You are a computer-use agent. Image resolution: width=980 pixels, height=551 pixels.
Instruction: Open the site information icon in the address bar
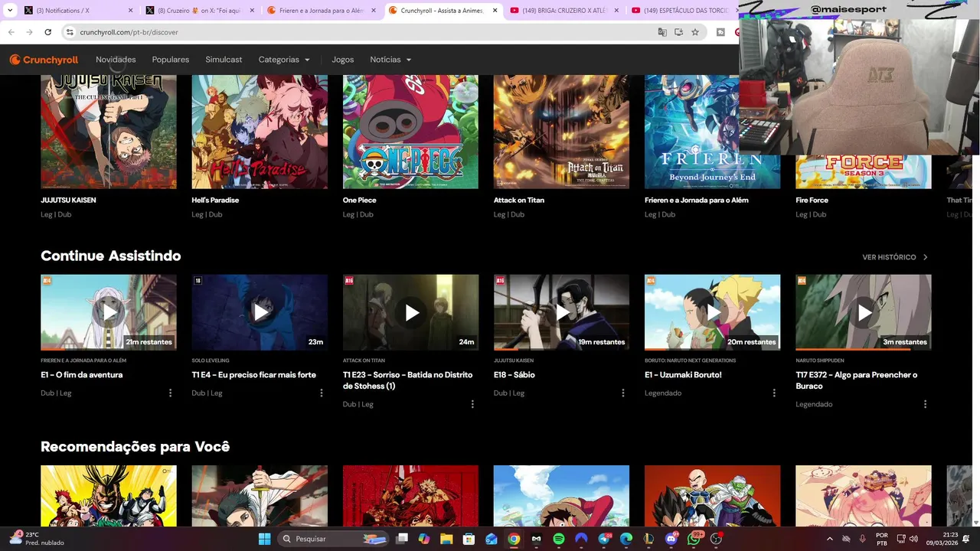click(x=69, y=32)
